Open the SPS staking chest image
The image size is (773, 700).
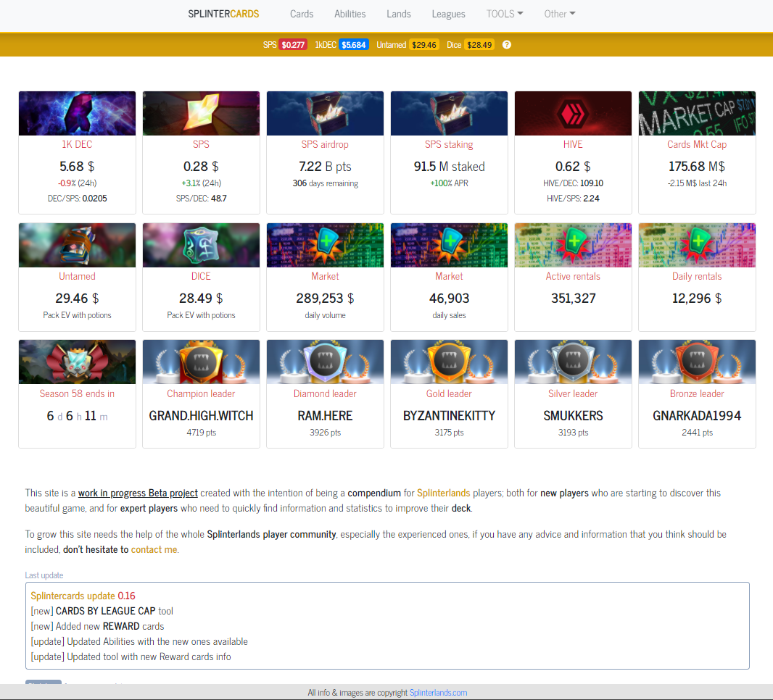point(449,113)
